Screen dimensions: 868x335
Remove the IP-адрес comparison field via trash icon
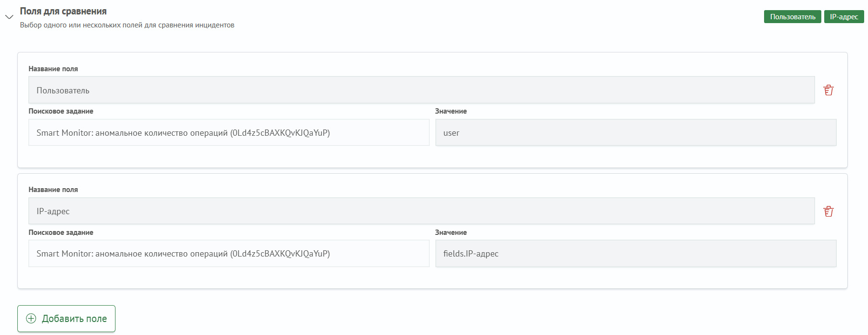click(828, 211)
